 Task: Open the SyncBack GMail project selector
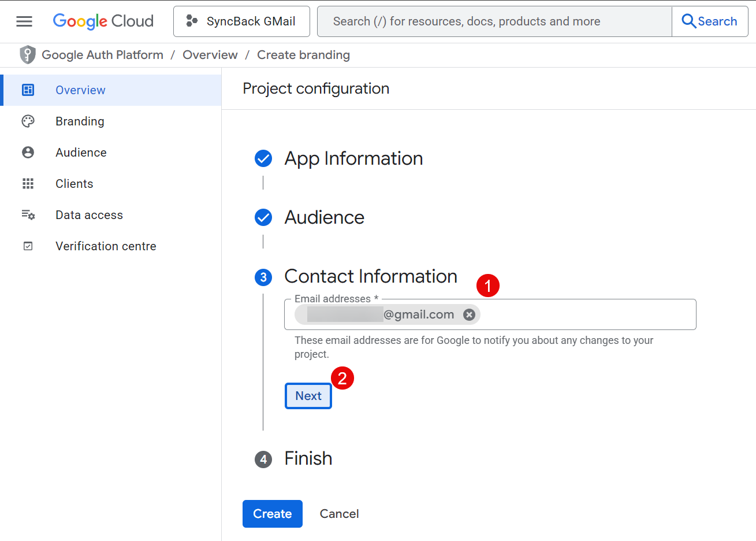(241, 21)
